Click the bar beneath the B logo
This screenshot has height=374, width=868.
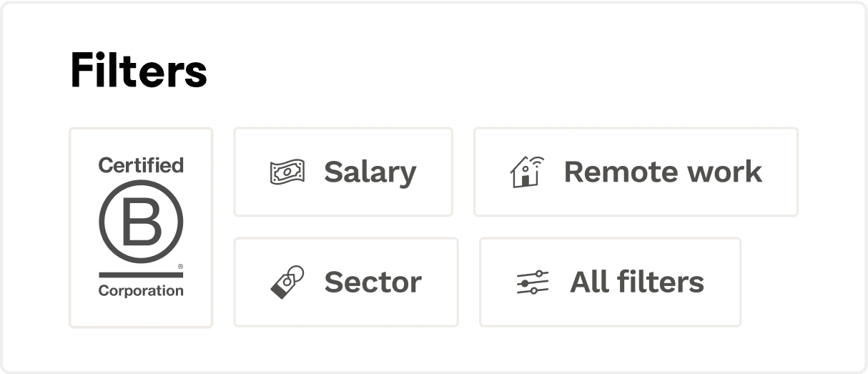point(141,275)
